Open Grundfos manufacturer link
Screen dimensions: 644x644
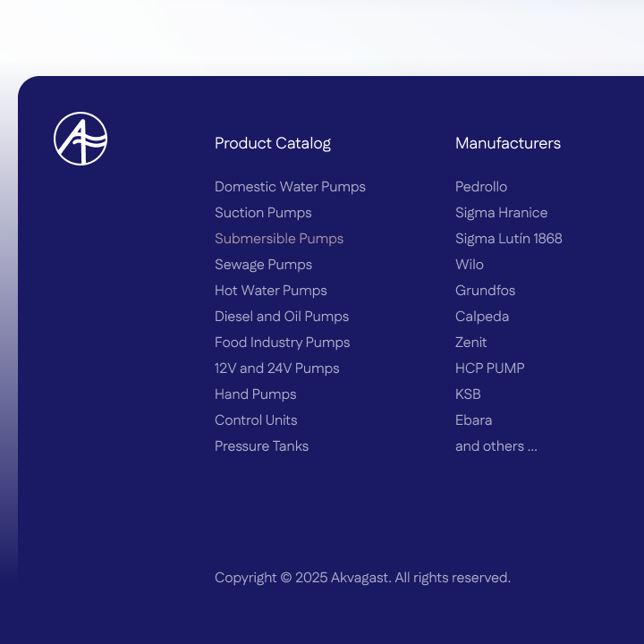click(x=485, y=291)
